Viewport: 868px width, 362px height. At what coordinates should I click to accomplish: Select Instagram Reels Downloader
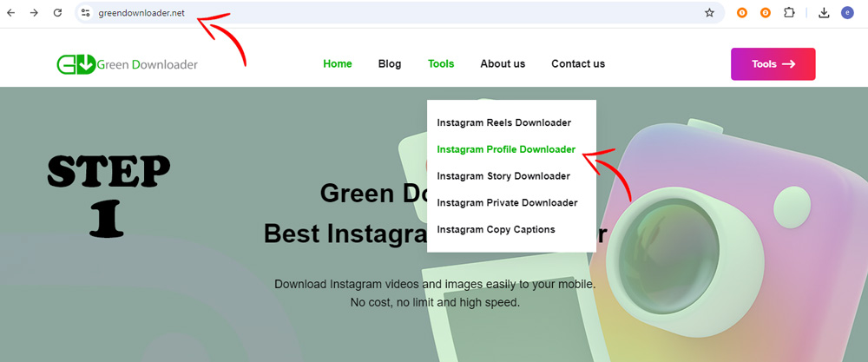503,122
